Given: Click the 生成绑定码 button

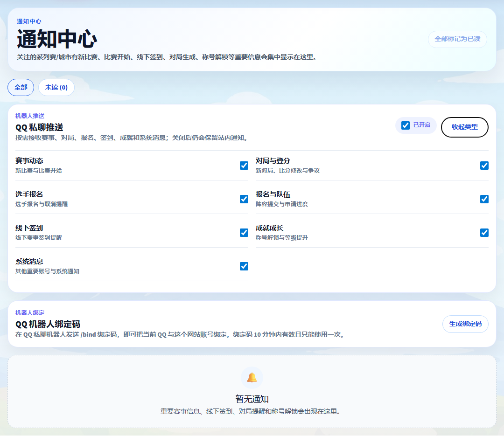Looking at the screenshot, I should click(x=465, y=324).
